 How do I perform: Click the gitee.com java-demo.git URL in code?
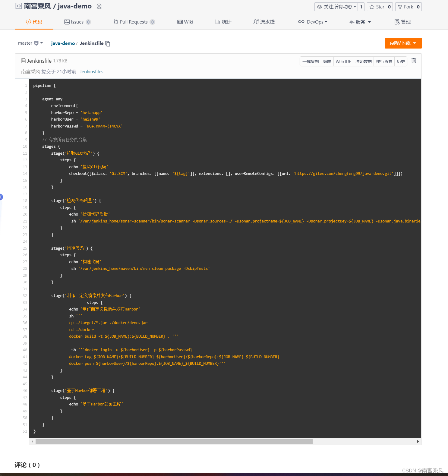[344, 174]
